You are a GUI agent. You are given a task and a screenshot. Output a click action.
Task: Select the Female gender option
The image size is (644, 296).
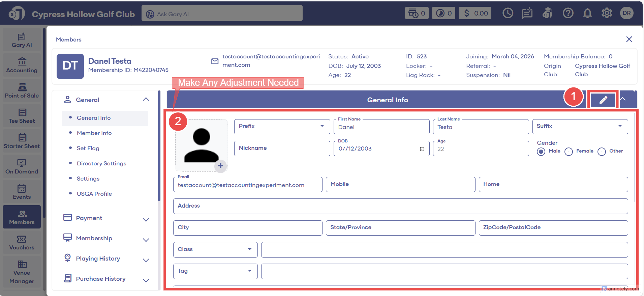(x=569, y=152)
